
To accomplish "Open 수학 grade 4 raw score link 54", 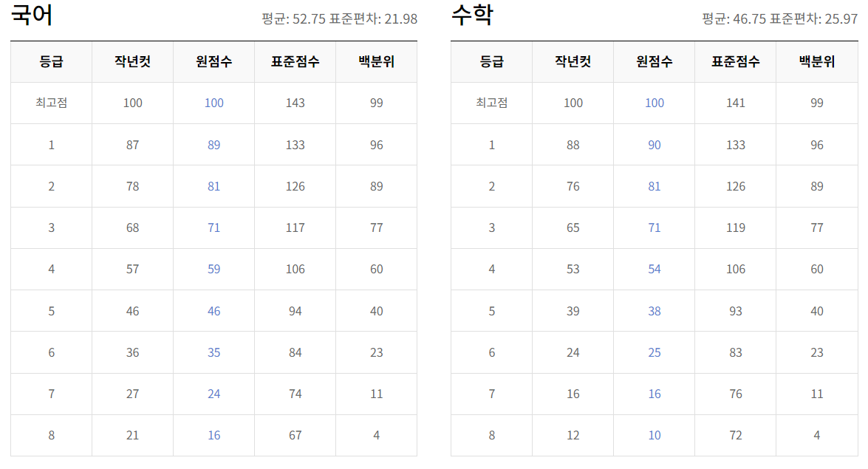I will point(655,269).
